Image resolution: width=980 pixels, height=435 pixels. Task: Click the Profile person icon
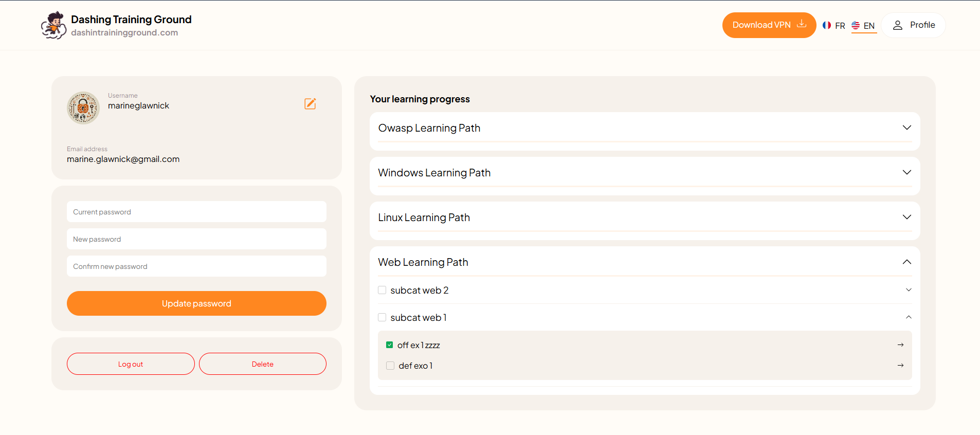pyautogui.click(x=898, y=25)
